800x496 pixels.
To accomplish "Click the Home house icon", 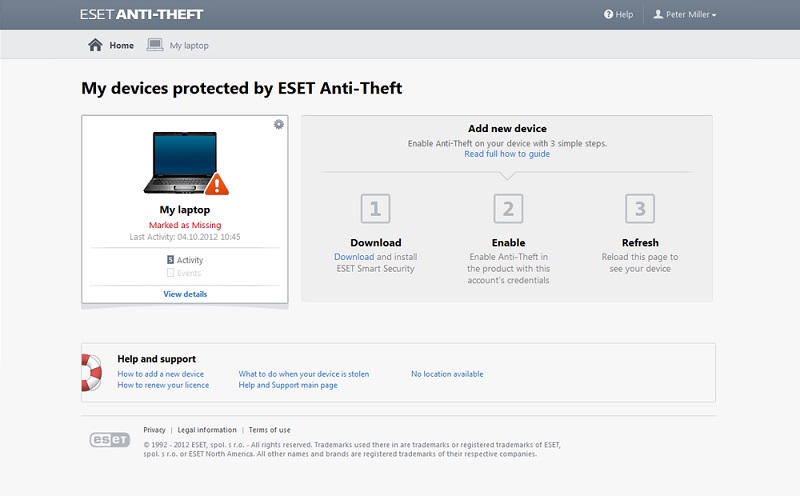I will [95, 45].
